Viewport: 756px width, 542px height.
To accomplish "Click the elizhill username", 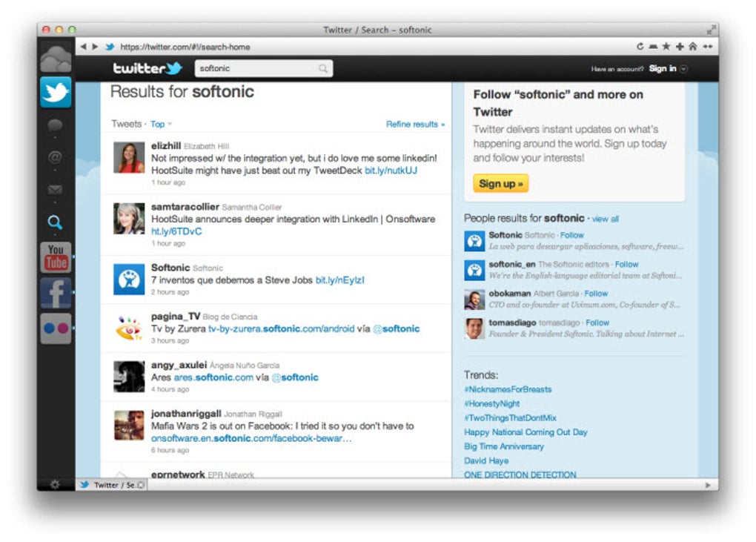I will click(166, 145).
